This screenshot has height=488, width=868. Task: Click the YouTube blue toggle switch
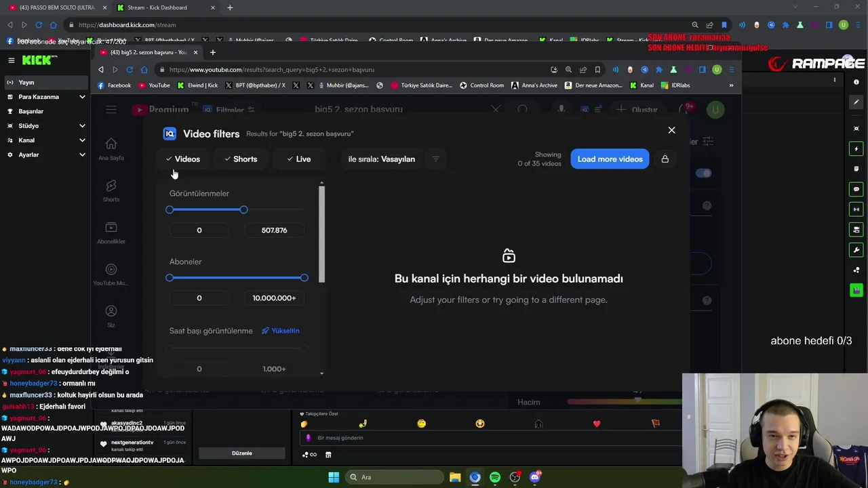[704, 173]
